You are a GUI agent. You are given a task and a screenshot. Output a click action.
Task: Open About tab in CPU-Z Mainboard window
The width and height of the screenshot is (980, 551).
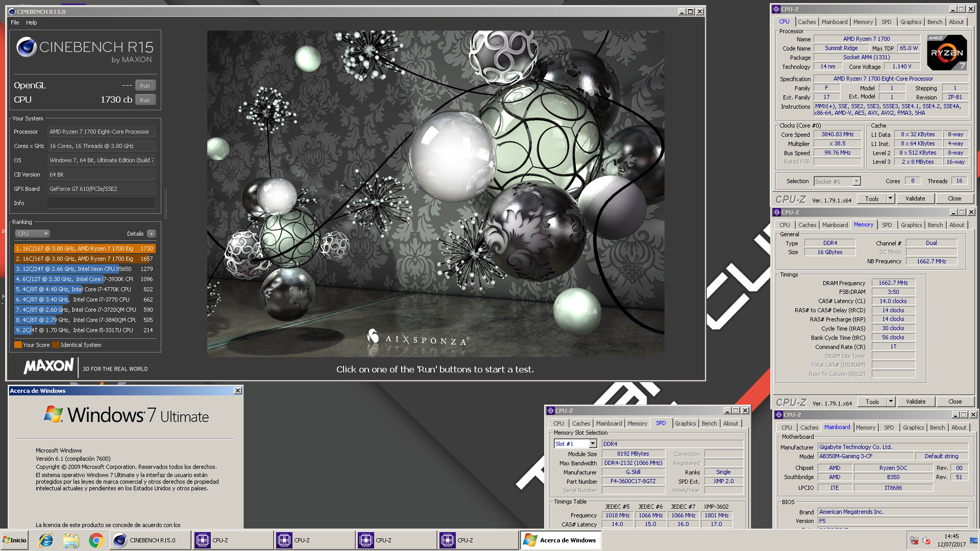pyautogui.click(x=959, y=428)
